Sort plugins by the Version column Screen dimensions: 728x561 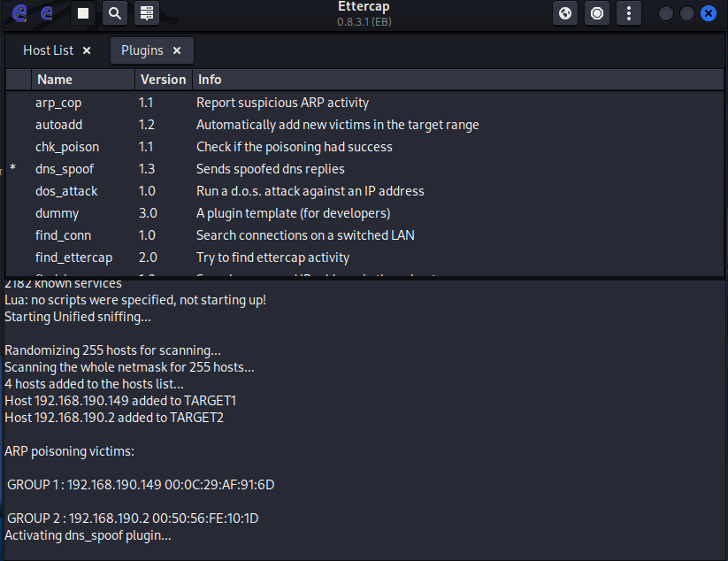[163, 80]
